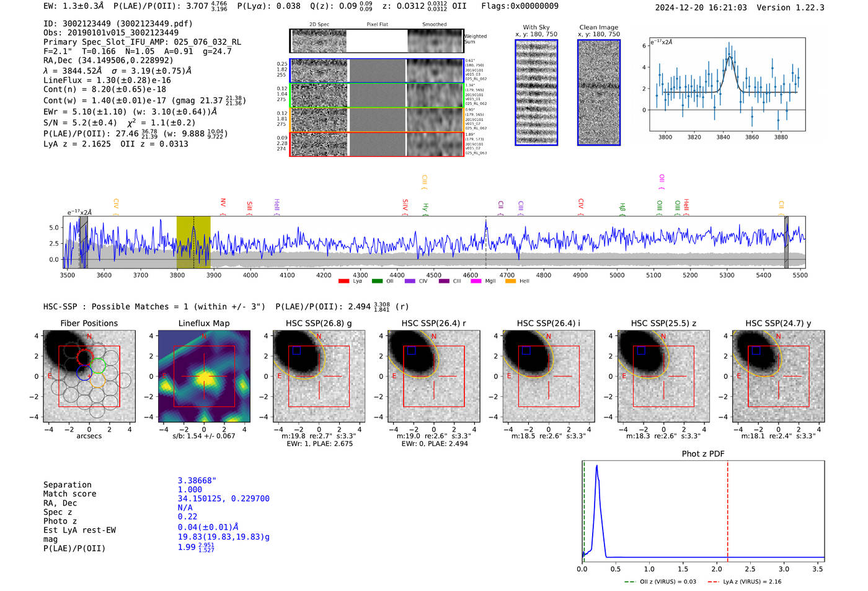Click the Clean Image panel
Screen dimensions: 868x591
point(599,92)
